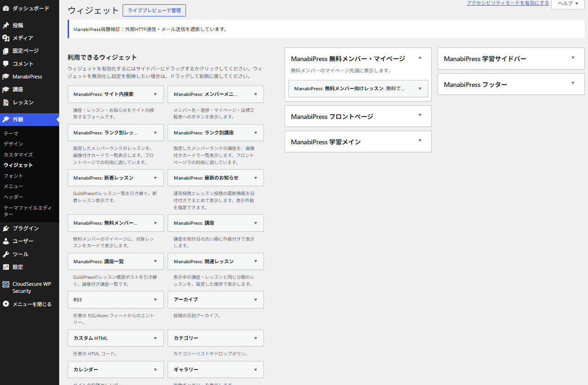
Task: Expand the カスタム HTML widget arrow
Action: [155, 338]
